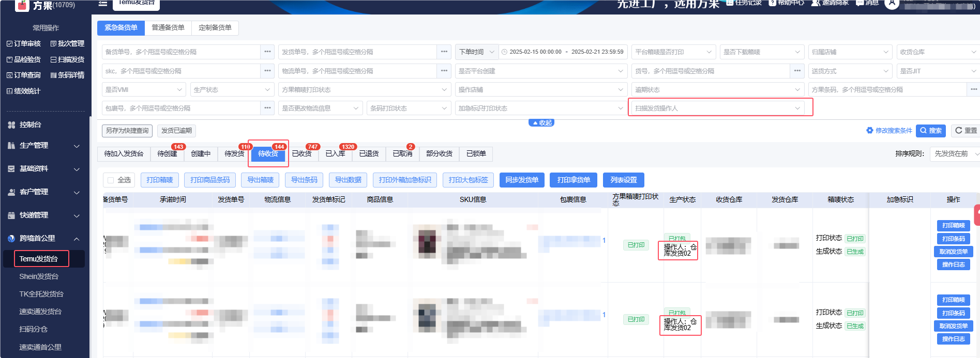
Task: Expand 生产管理 sidebar menu
Action: [44, 146]
